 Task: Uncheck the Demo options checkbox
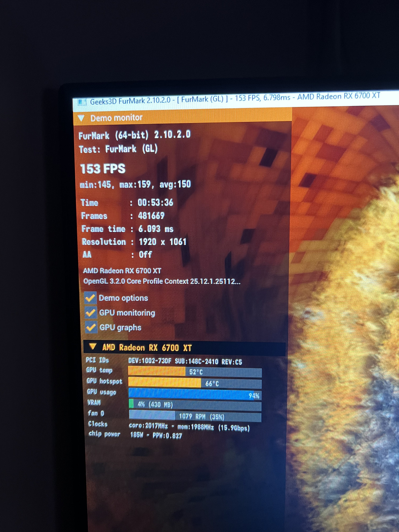click(x=90, y=298)
